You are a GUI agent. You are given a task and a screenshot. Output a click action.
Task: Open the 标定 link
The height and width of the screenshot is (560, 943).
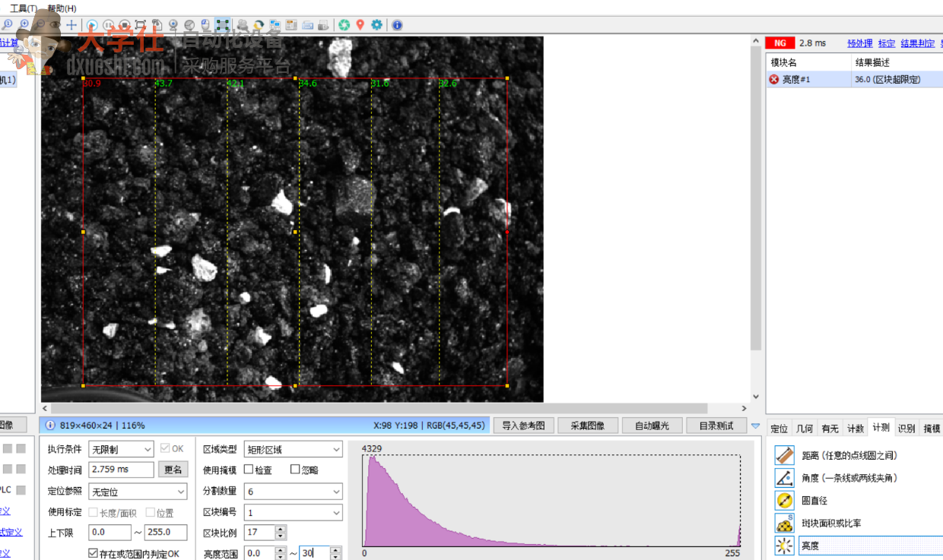(x=887, y=43)
